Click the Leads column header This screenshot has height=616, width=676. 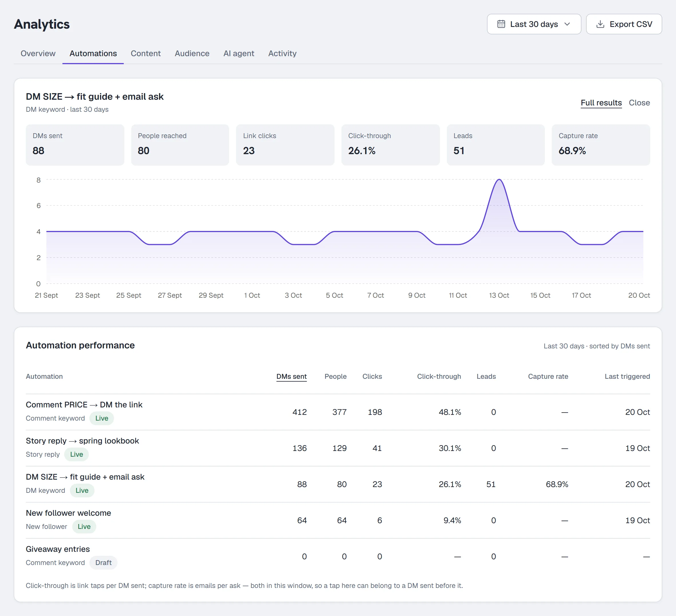(x=486, y=376)
